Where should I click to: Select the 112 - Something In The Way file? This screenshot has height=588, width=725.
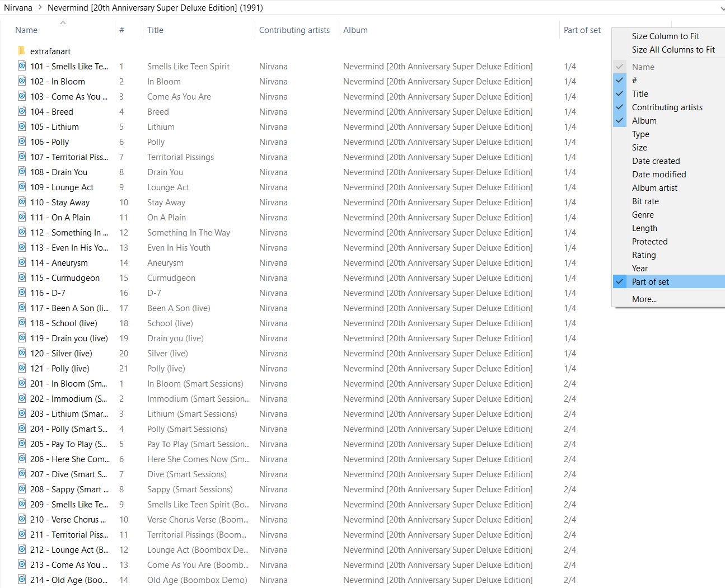(x=69, y=233)
